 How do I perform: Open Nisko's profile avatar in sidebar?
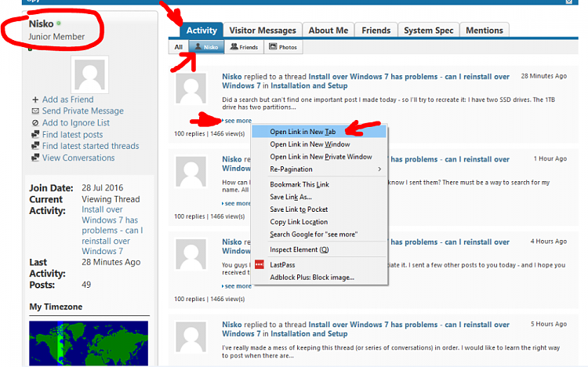[89, 74]
